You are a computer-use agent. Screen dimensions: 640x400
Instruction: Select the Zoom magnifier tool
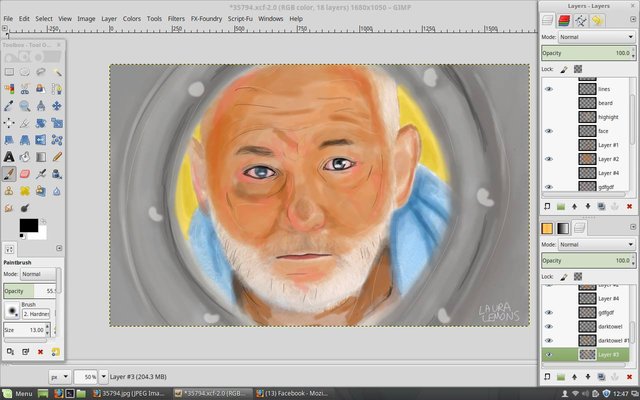coord(25,106)
